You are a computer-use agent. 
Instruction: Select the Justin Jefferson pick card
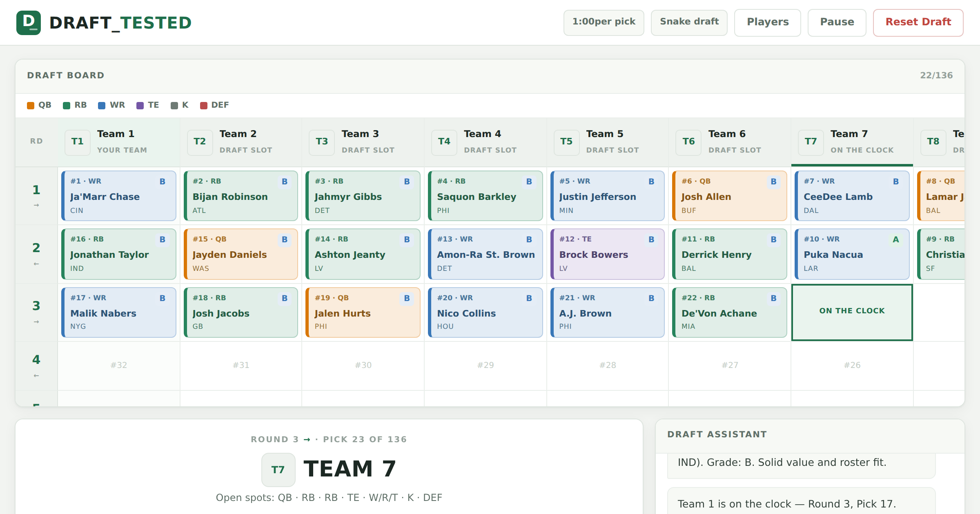pyautogui.click(x=607, y=196)
